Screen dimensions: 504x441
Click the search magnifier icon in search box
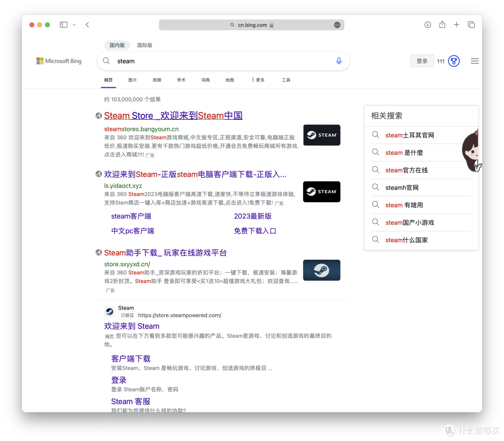coord(106,61)
